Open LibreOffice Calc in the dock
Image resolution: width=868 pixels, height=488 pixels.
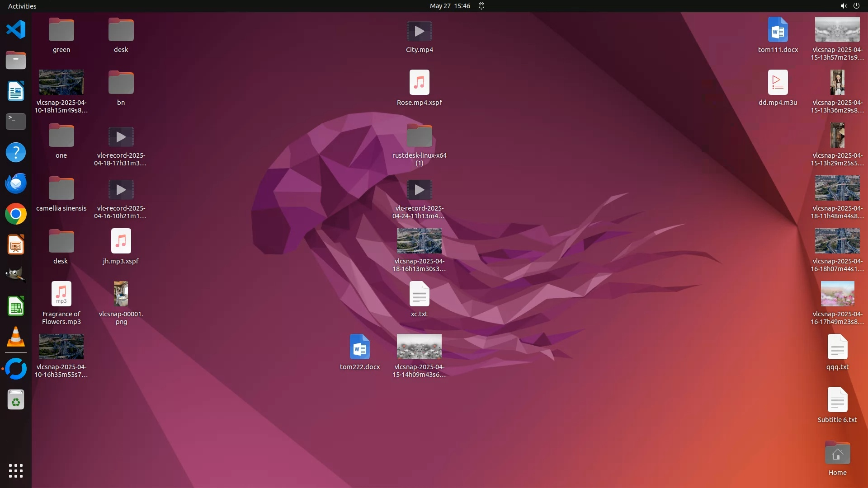pos(16,307)
